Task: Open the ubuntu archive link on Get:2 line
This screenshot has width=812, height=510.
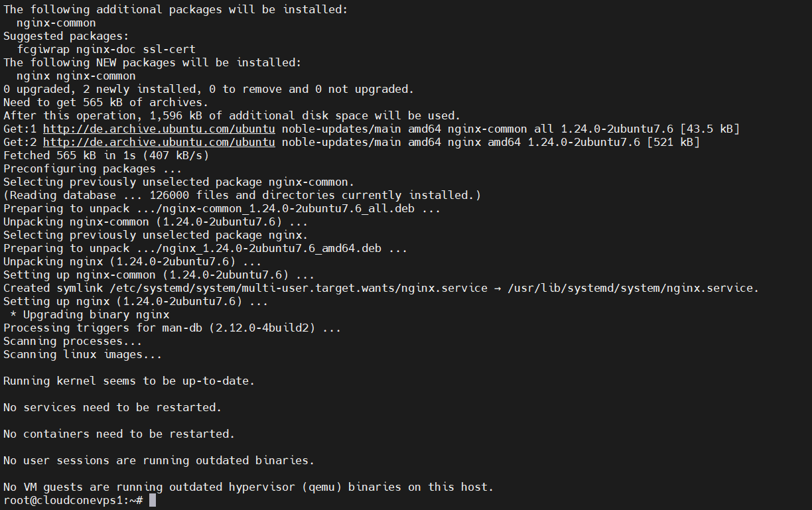Action: 159,142
